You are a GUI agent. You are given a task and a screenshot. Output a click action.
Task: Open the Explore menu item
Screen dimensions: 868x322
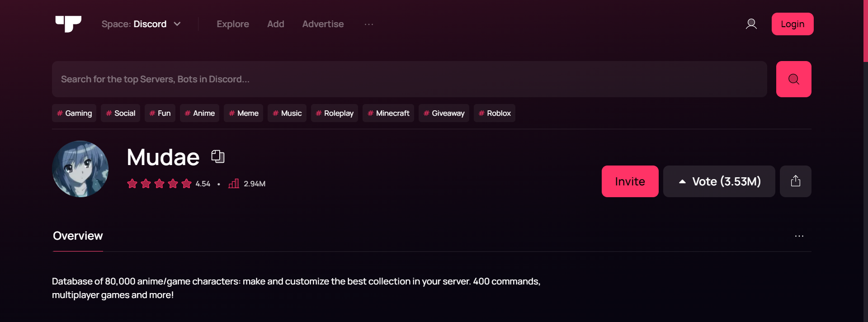[233, 24]
